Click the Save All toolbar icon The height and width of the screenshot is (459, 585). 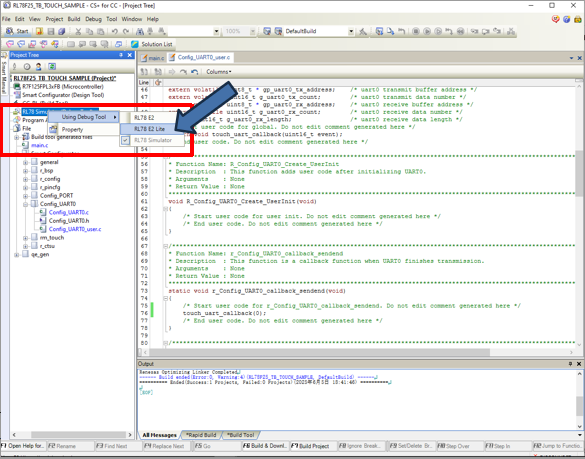(62, 31)
